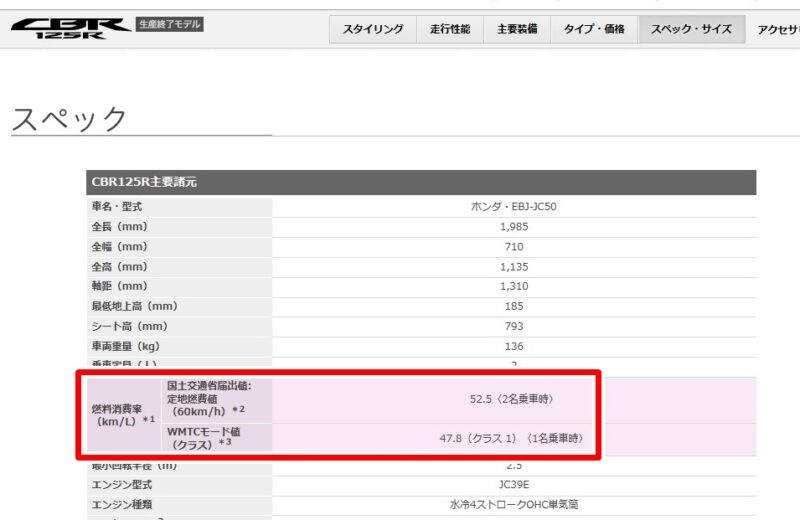This screenshot has width=800, height=520.
Task: Click the エンジン型式 label
Action: click(x=122, y=484)
